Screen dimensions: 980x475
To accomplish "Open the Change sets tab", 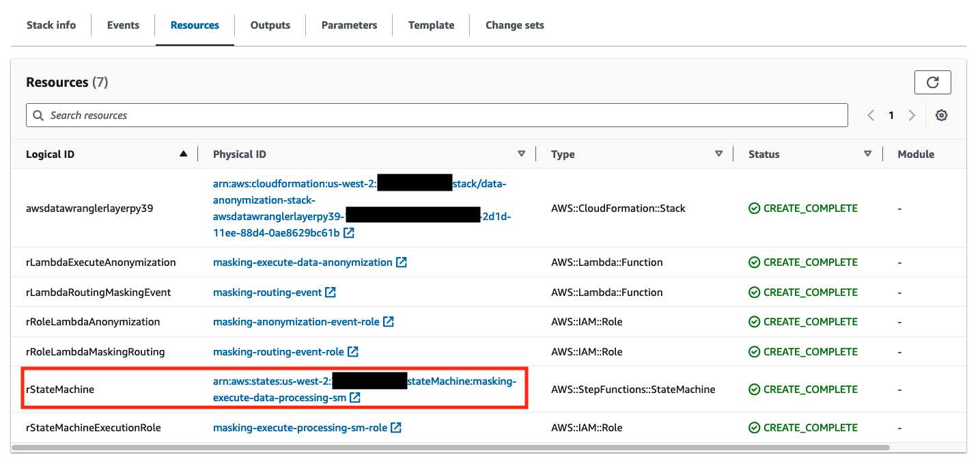I will pos(515,25).
